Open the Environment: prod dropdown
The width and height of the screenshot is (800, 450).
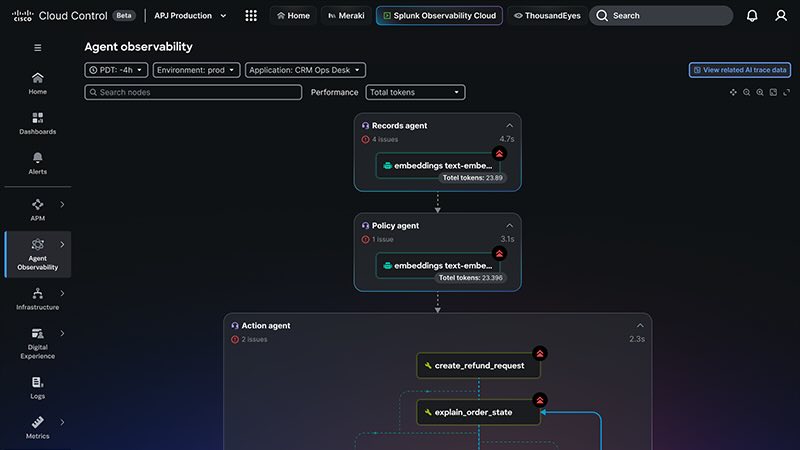pos(196,70)
